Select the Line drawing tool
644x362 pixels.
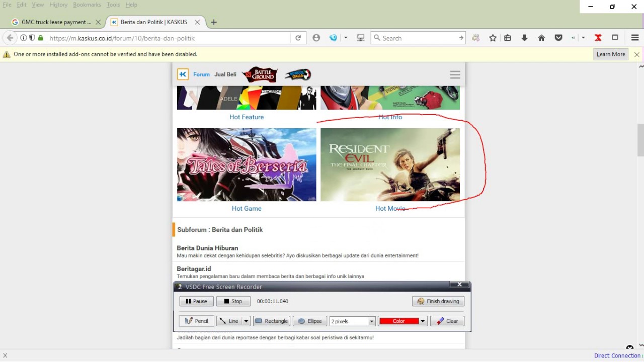[229, 321]
